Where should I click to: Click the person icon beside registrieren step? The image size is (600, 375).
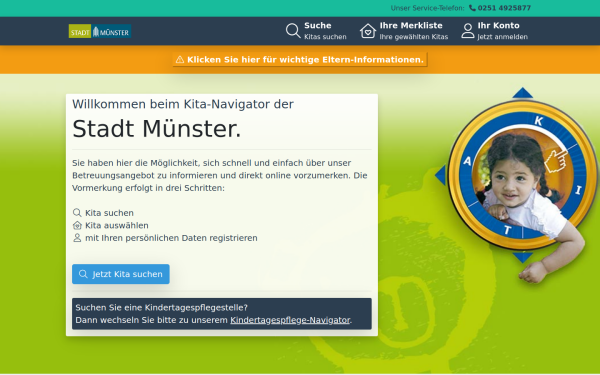point(77,238)
